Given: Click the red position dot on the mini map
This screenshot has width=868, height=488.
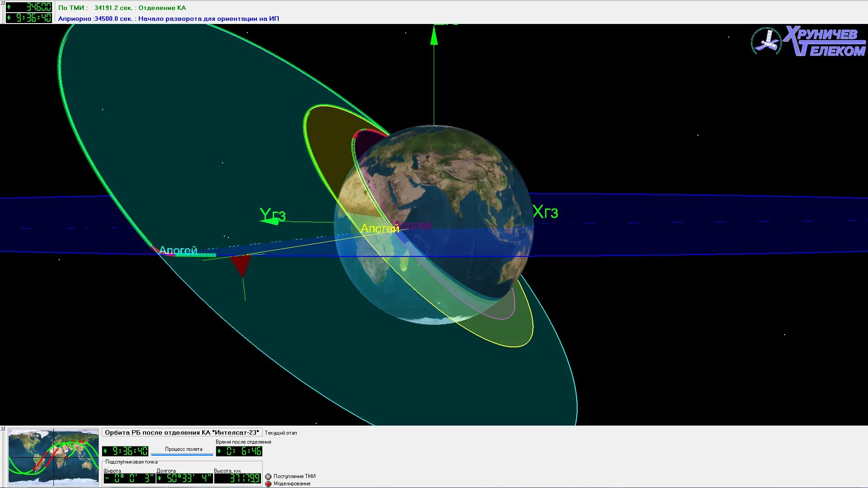Looking at the screenshot, I should pos(66,457).
